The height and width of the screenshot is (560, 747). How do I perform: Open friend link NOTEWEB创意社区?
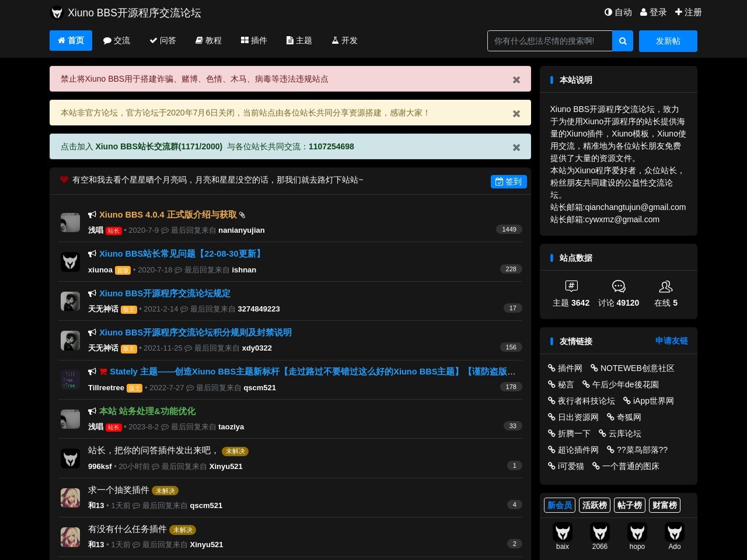click(x=633, y=368)
